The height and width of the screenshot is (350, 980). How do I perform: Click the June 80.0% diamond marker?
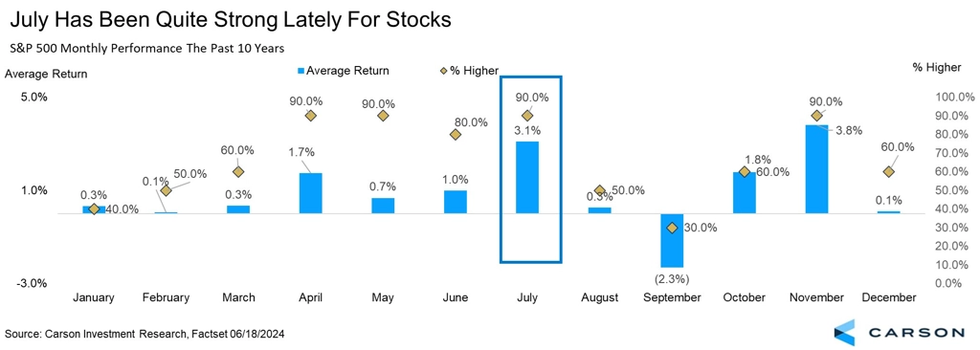pos(455,135)
